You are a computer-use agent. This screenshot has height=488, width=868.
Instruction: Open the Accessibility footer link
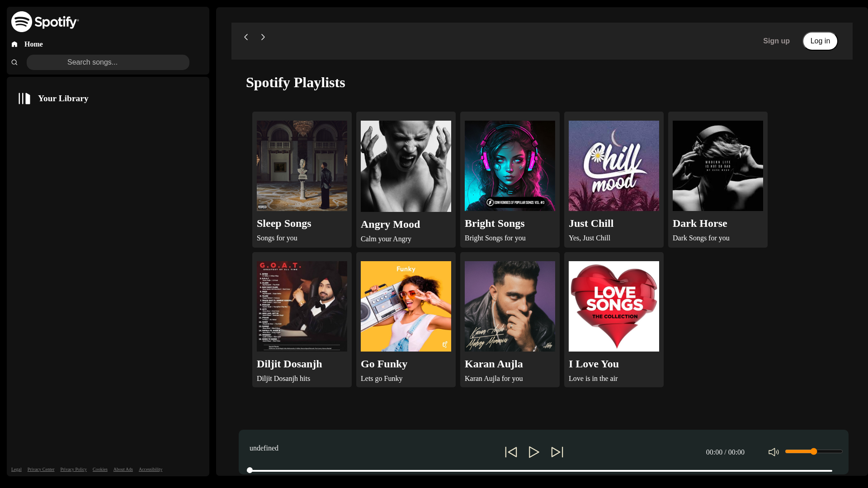pos(151,469)
